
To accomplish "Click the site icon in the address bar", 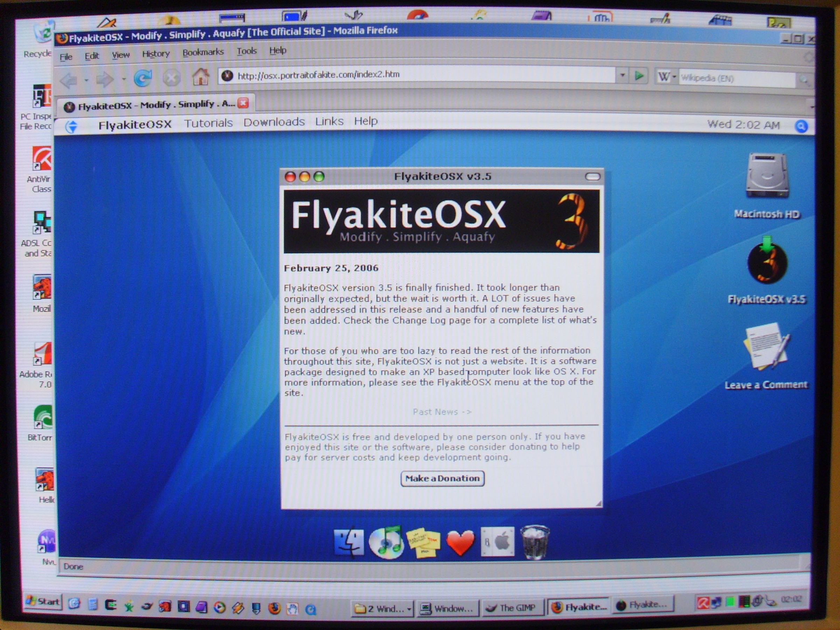I will click(x=227, y=76).
